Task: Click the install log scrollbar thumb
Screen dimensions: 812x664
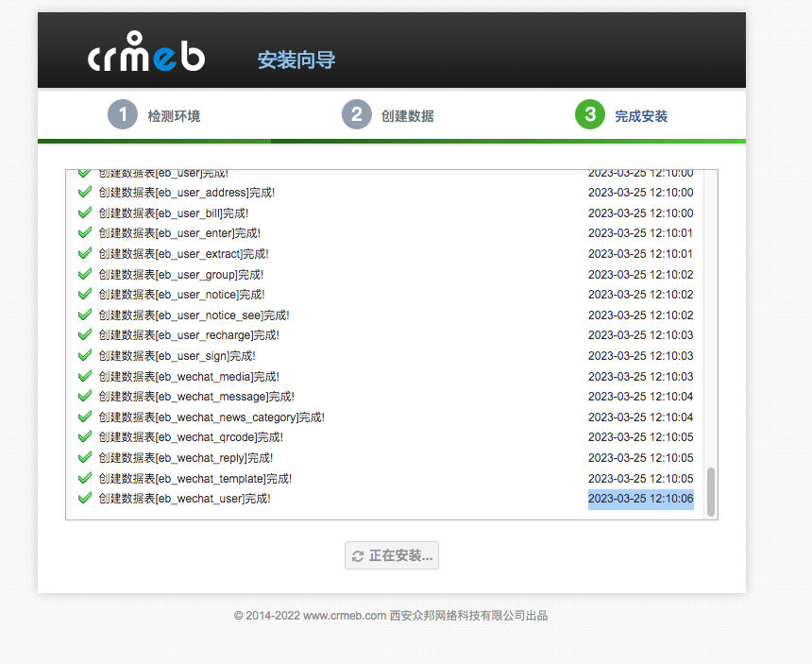Action: [711, 492]
